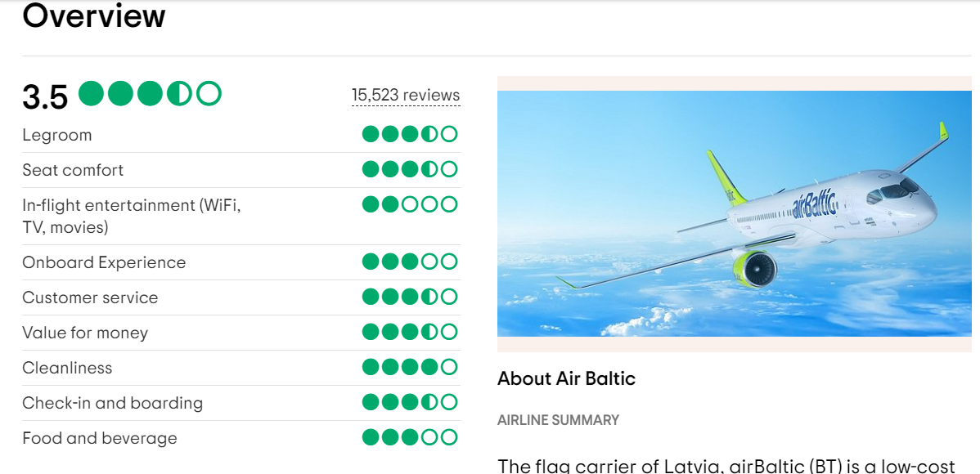Click the Seat comfort rating bubbles
Image resolution: width=980 pixels, height=474 pixels.
pyautogui.click(x=410, y=169)
